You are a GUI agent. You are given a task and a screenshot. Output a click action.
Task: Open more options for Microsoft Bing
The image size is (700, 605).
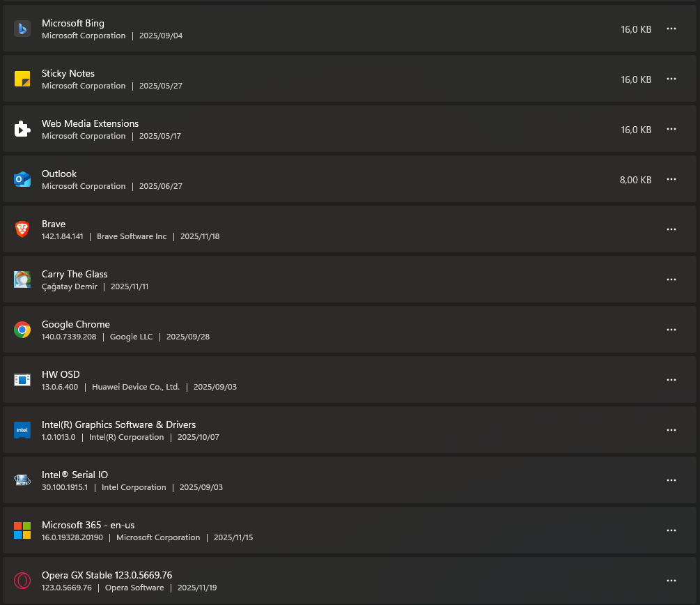point(671,29)
